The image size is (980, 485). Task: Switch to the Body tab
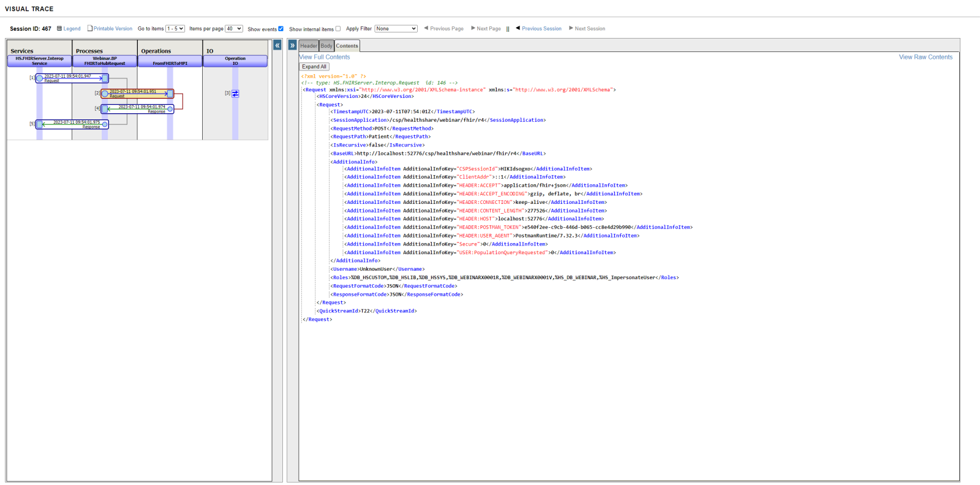[326, 46]
